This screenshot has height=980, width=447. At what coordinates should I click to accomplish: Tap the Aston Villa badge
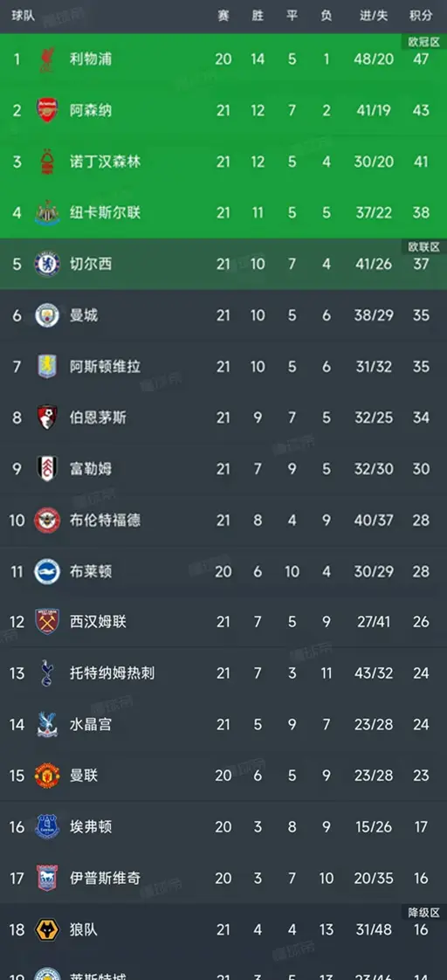47,367
